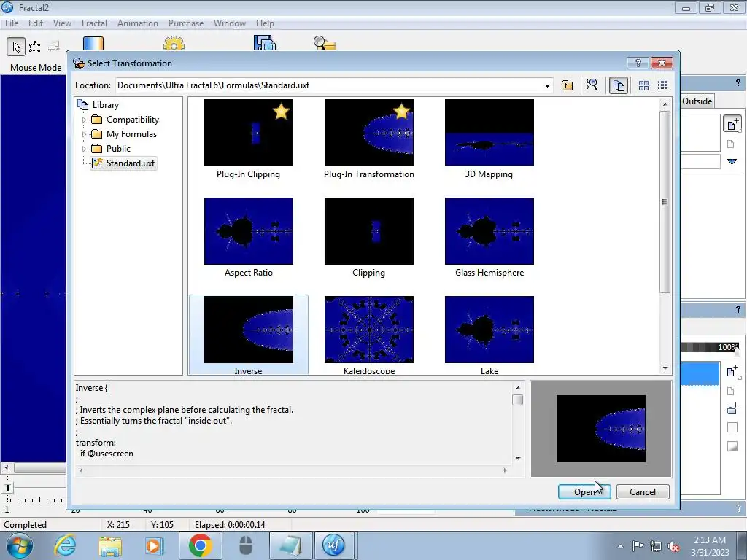Select the select-mode tool in Mouse Mode

(35, 47)
